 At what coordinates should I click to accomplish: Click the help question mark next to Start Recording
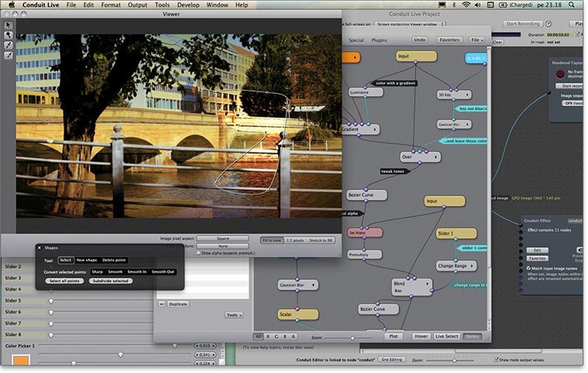point(549,24)
